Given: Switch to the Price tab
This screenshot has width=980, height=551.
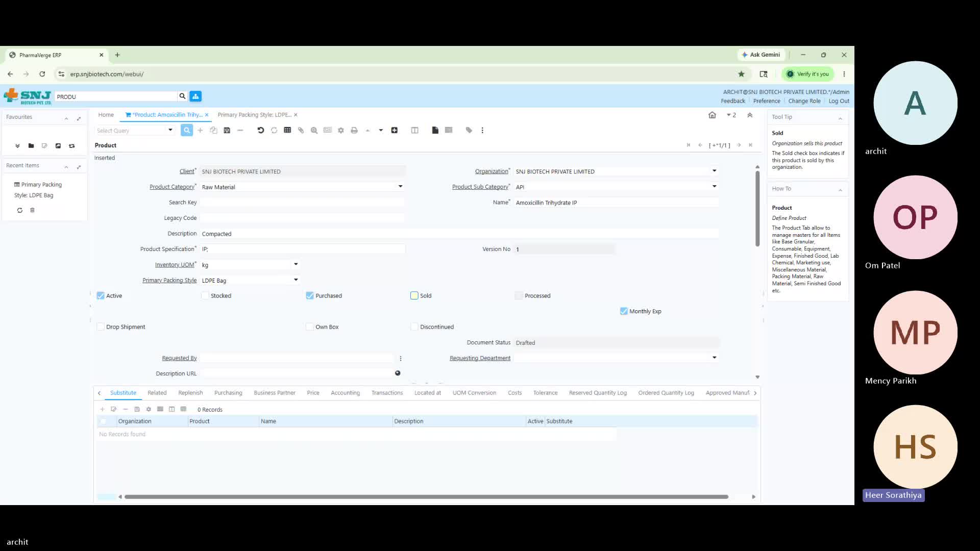Looking at the screenshot, I should click(x=313, y=393).
